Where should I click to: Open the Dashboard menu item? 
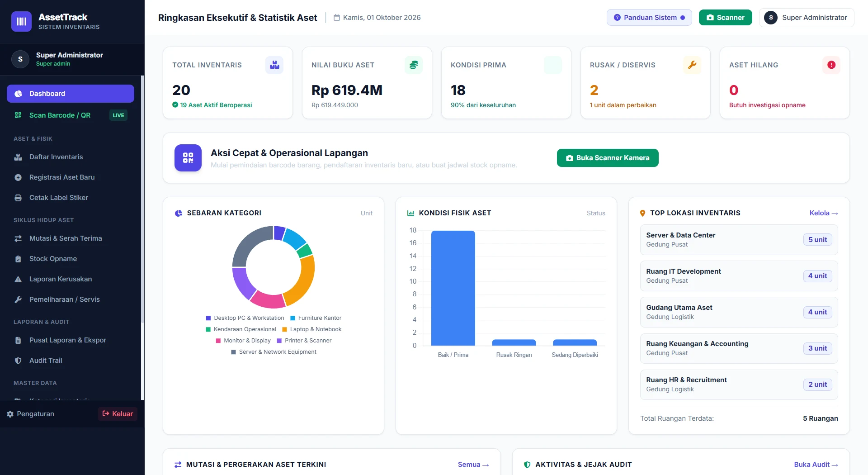(x=71, y=94)
